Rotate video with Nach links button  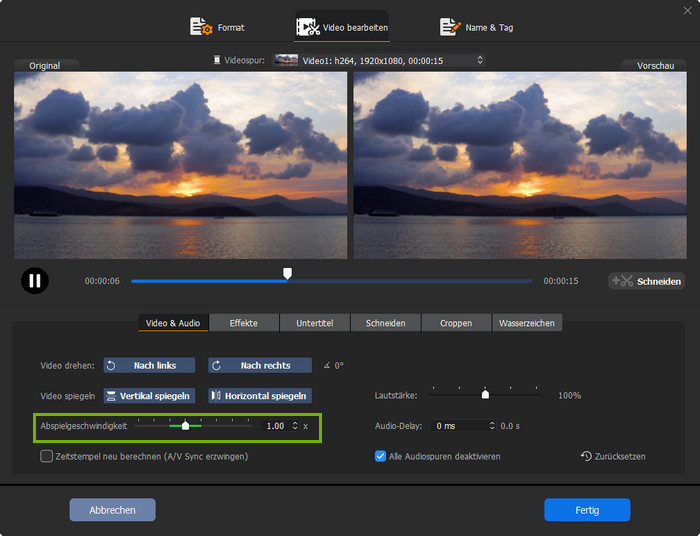pyautogui.click(x=149, y=366)
